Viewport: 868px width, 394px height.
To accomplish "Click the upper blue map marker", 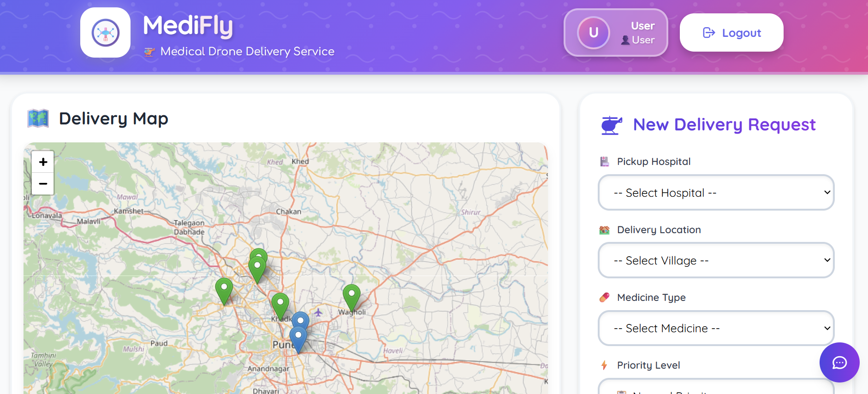I will tap(301, 321).
